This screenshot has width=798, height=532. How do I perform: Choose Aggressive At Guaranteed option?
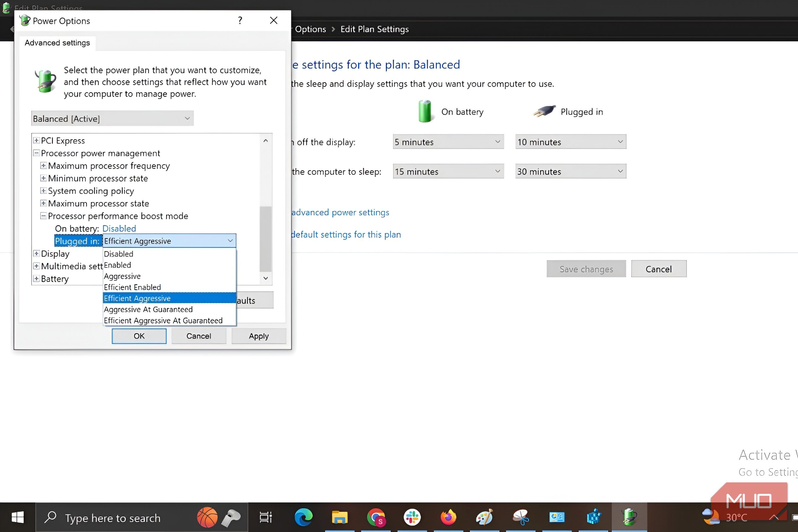pyautogui.click(x=169, y=309)
